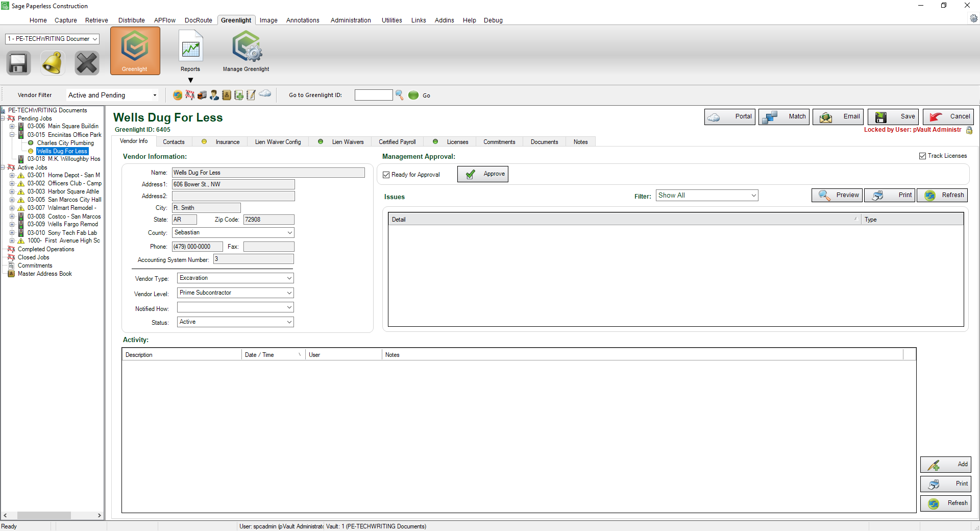Viewport: 980px width, 531px height.
Task: Click the Address2 input field
Action: point(233,197)
